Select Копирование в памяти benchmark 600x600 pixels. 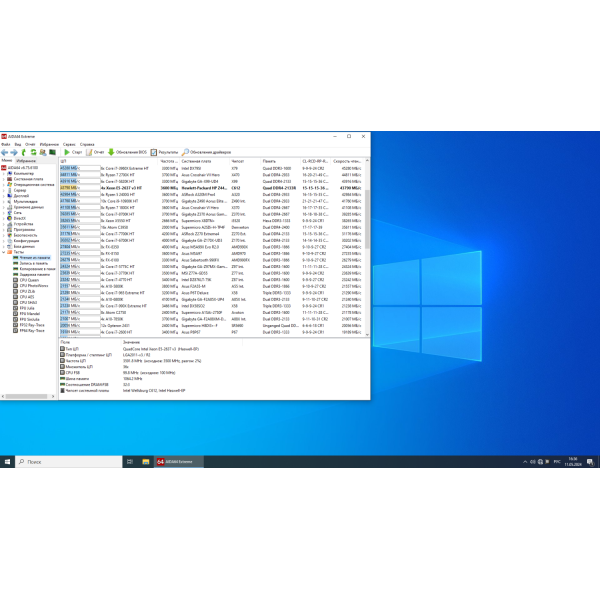38,269
